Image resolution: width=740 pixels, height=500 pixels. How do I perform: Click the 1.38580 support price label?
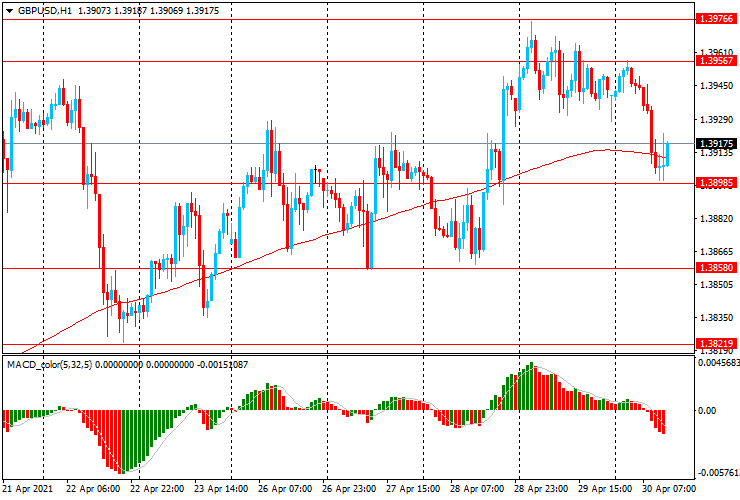click(716, 269)
